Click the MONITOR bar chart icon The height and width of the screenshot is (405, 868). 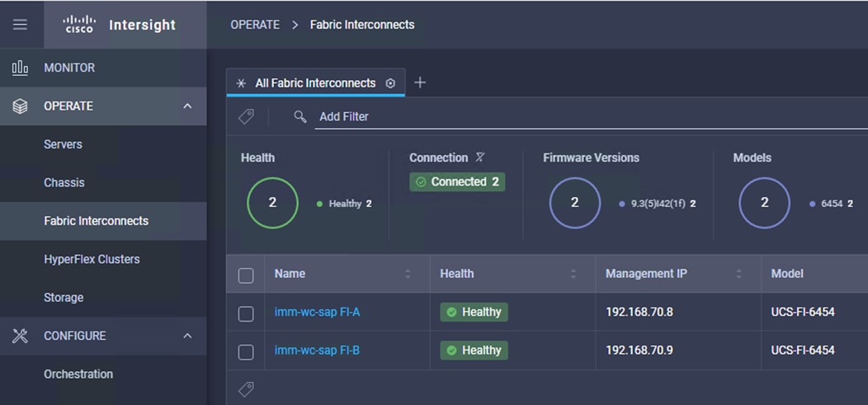point(20,68)
